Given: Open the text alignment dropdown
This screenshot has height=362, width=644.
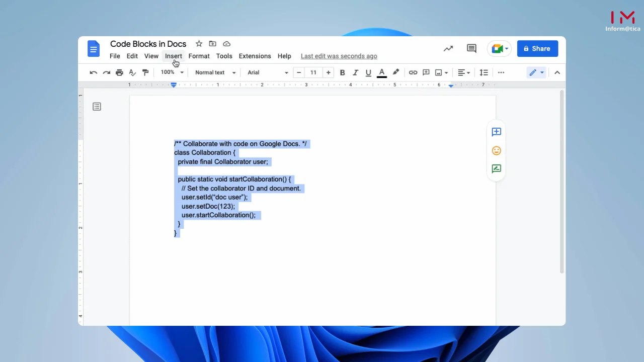Looking at the screenshot, I should [x=464, y=72].
